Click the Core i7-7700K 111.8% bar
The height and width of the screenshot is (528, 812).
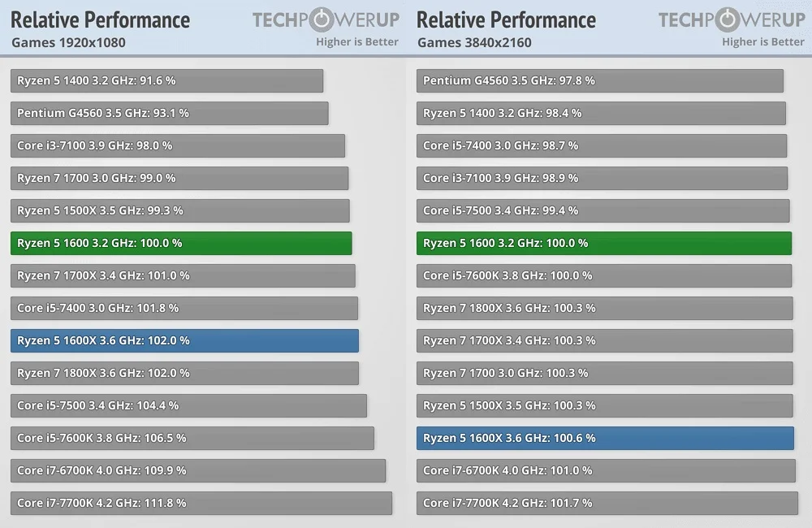click(x=201, y=503)
